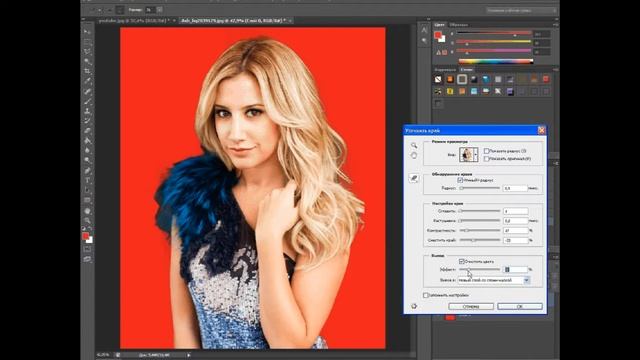Screen dimensions: 640x360
Task: Select the Eraser tool
Action: point(87,131)
